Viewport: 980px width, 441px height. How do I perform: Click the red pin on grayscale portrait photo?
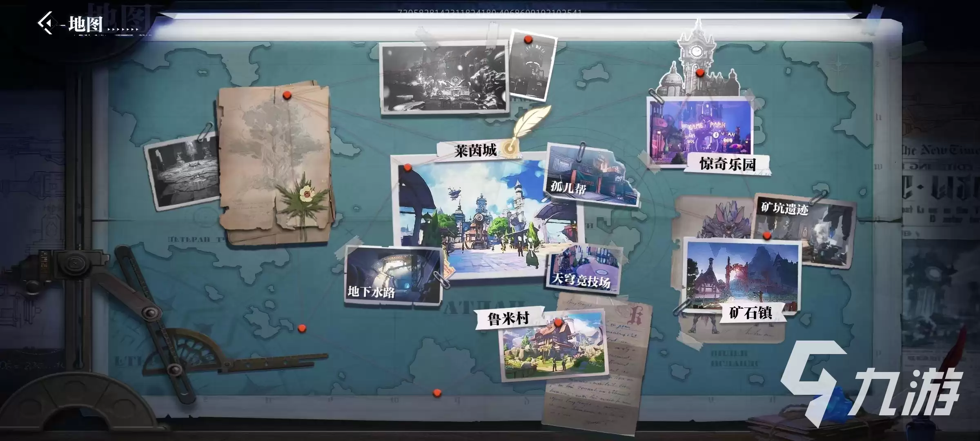pyautogui.click(x=528, y=39)
